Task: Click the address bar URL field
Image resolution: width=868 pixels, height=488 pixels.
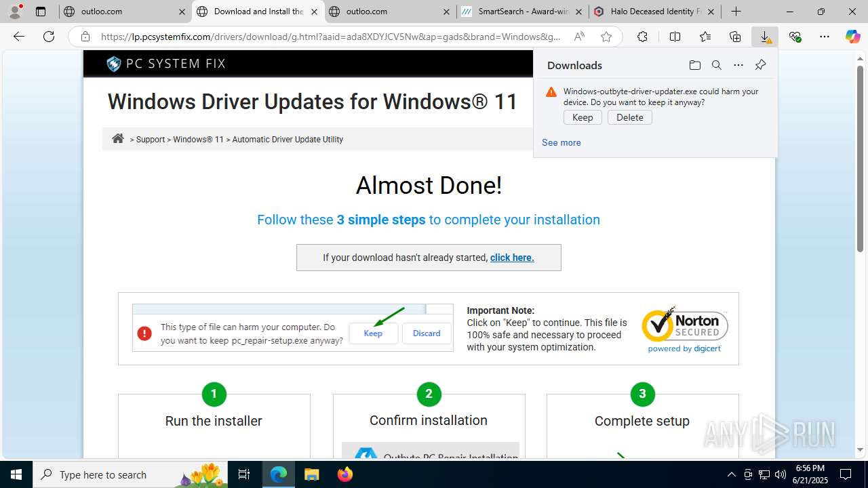Action: [331, 37]
